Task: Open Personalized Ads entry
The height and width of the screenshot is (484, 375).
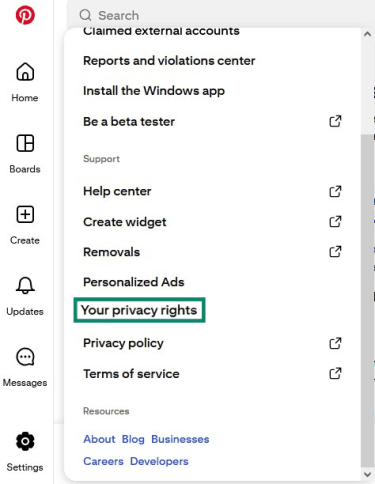Action: 134,282
